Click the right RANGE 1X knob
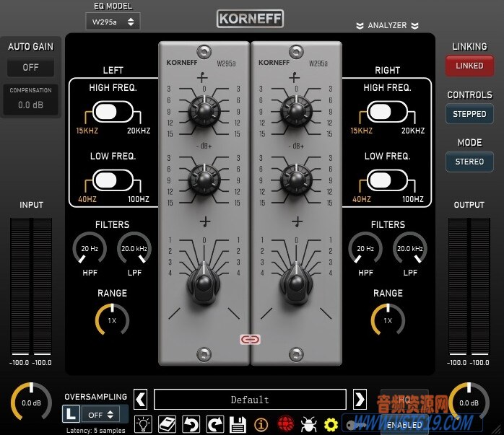The image size is (504, 435). pos(388,320)
